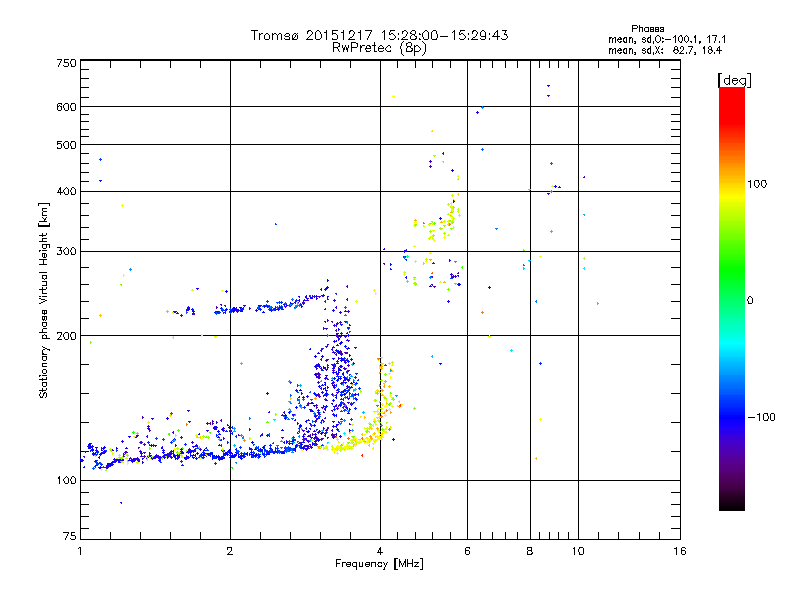Pick the blue zone of the colorbar near -100
800x600 pixels.
click(732, 417)
